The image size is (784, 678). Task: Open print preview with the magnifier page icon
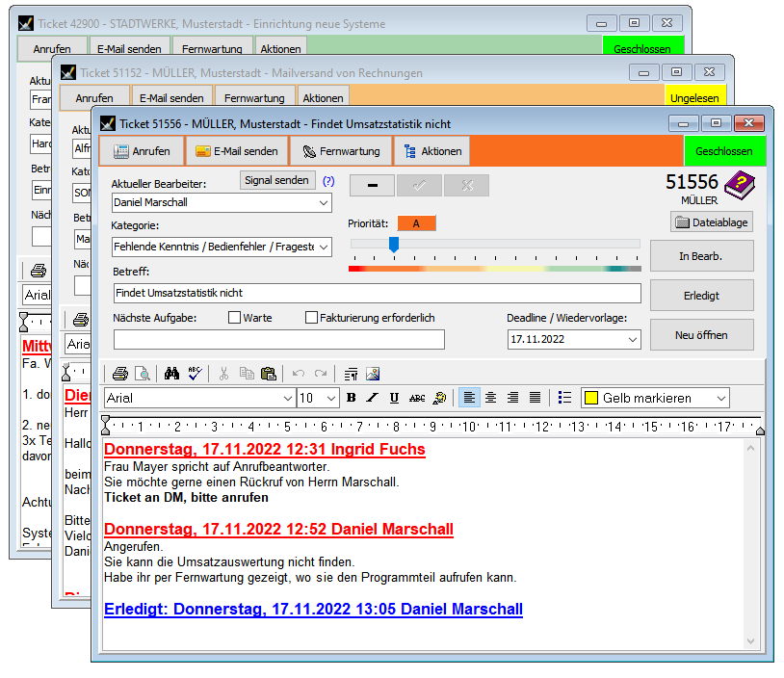[142, 374]
